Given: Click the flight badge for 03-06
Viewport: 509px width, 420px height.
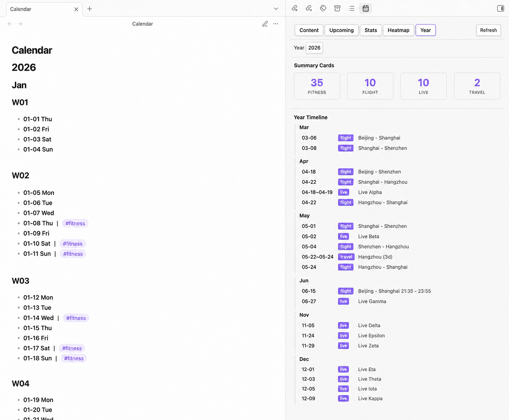Looking at the screenshot, I should (346, 138).
